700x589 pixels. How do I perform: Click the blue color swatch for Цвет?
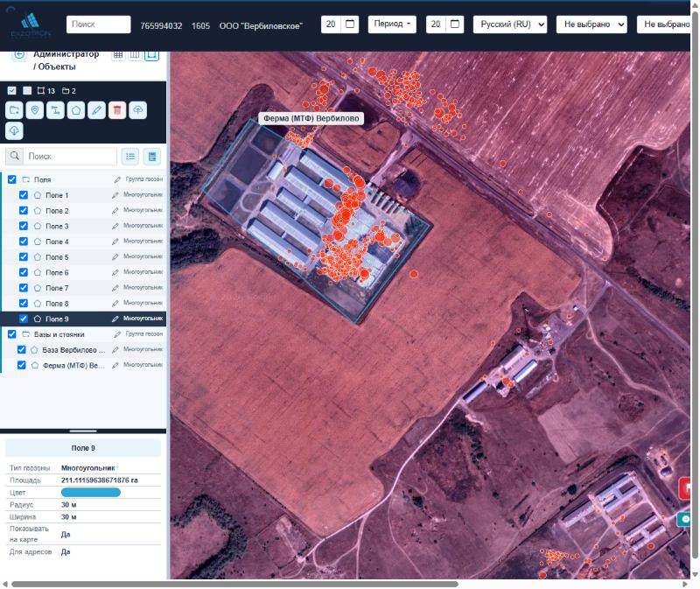[91, 493]
